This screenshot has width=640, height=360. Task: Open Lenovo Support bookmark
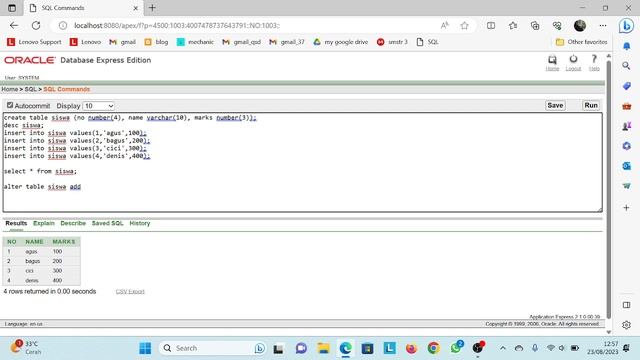pos(34,42)
